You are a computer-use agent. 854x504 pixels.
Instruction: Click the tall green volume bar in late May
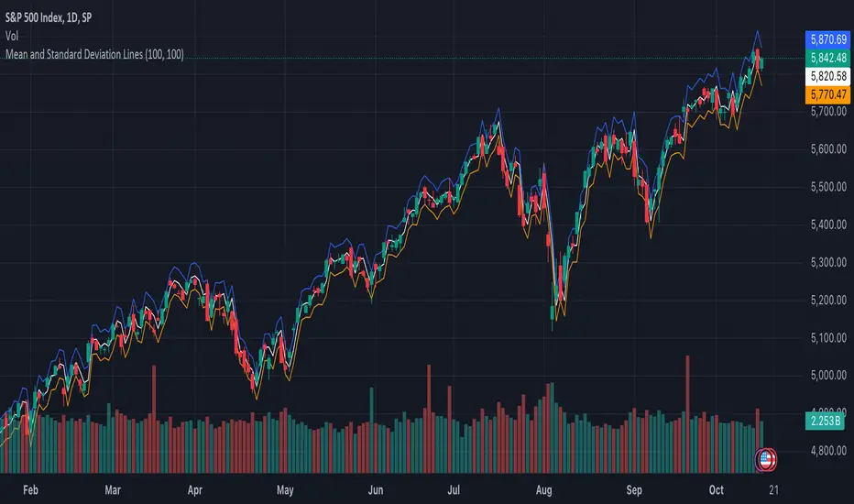pyautogui.click(x=371, y=430)
